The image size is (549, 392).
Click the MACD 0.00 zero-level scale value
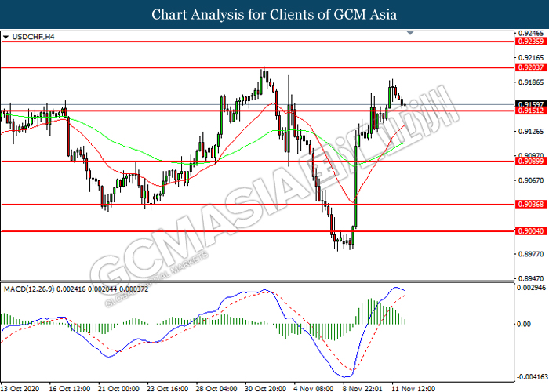click(524, 324)
